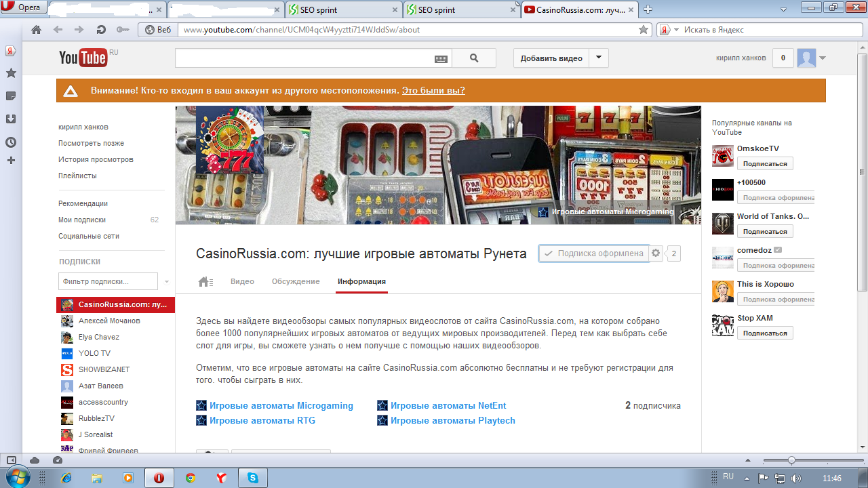The height and width of the screenshot is (488, 868).
Task: Go to browser home page icon
Action: 37,30
